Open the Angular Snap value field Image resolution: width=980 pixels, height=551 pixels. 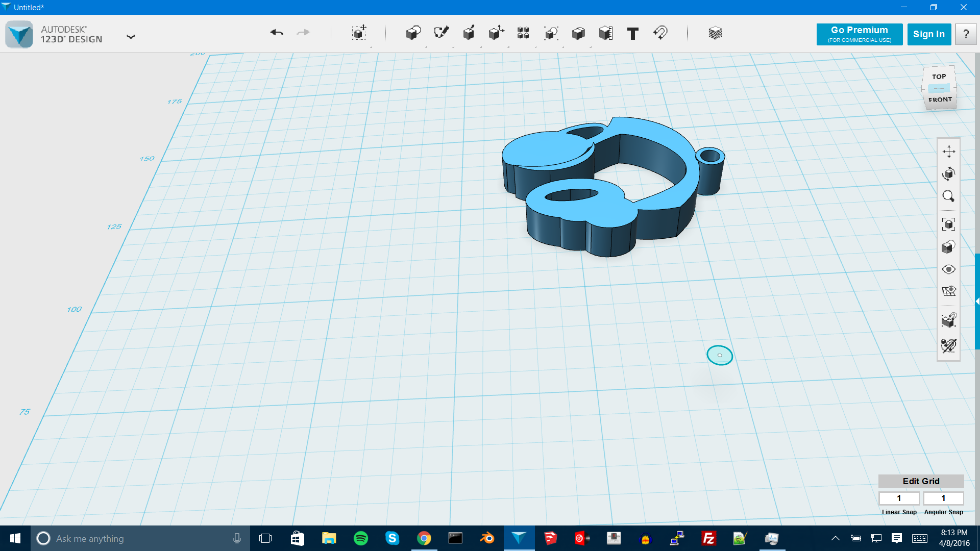pos(943,498)
